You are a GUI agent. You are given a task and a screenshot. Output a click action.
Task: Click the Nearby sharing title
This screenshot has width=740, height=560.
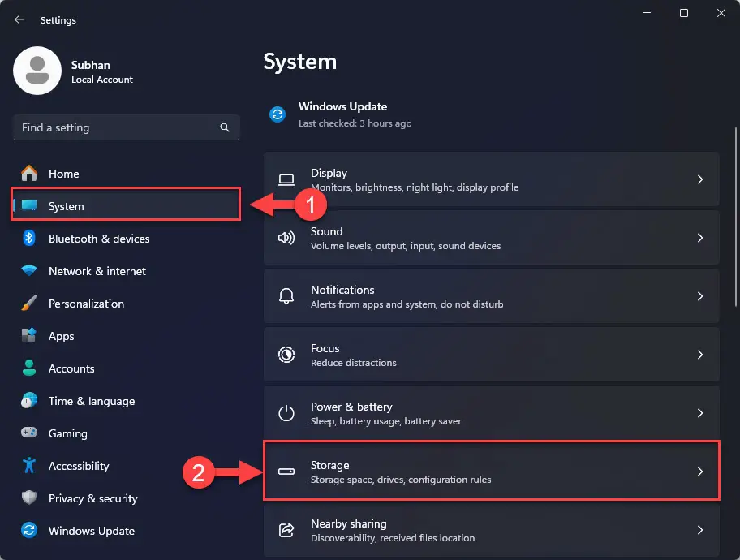coord(348,523)
